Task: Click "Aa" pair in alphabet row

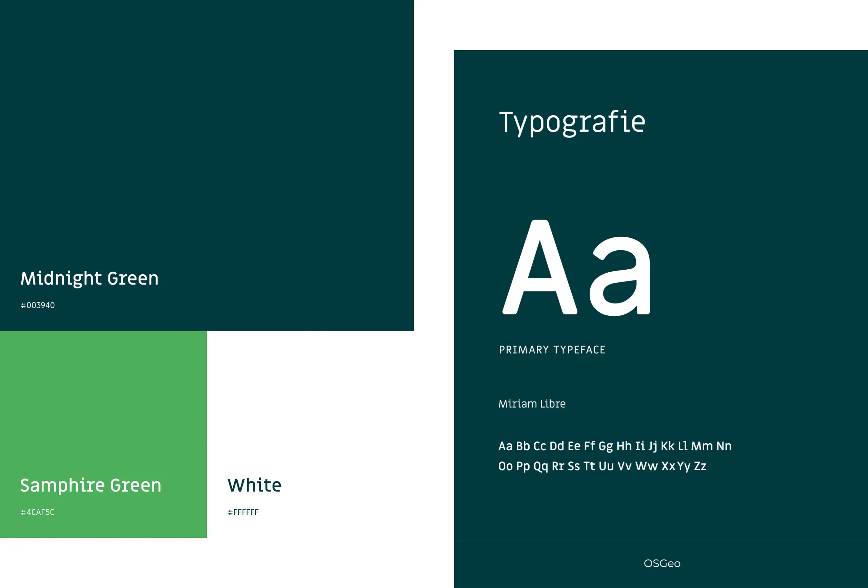Action: pos(505,446)
